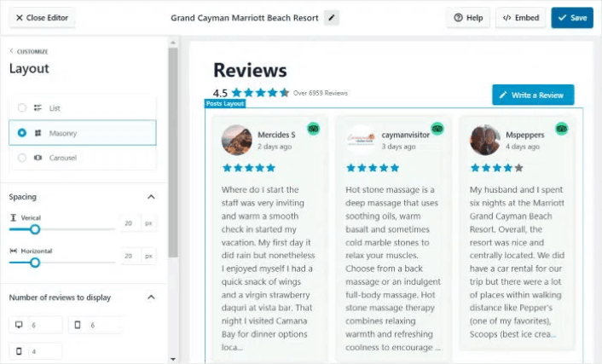This screenshot has width=602, height=364.
Task: Click the Vertical spacing value field
Action: (130, 223)
